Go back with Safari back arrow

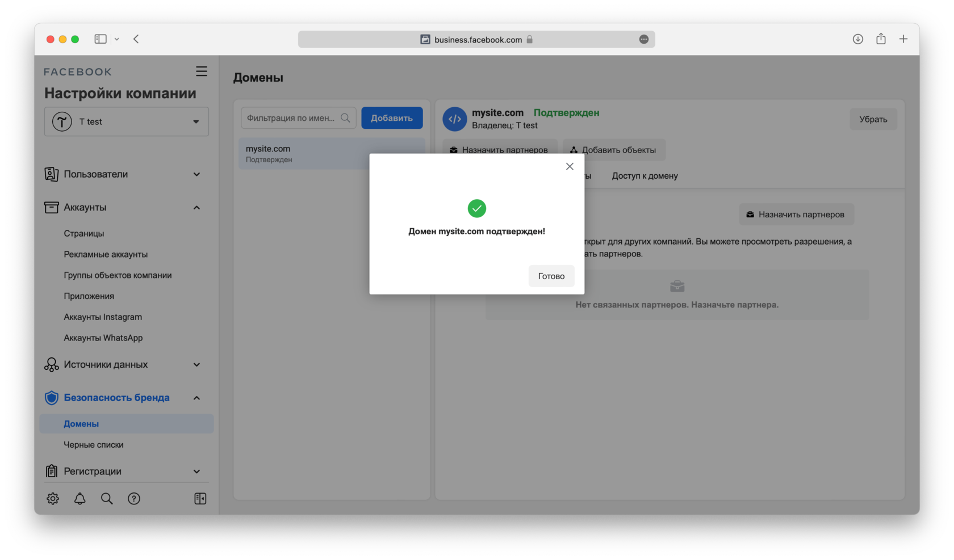point(136,39)
